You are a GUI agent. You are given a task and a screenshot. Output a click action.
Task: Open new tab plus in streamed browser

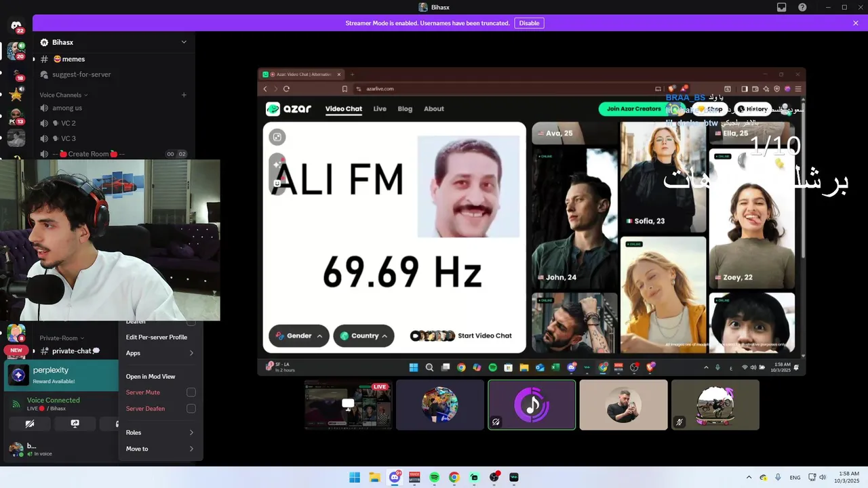tap(352, 75)
